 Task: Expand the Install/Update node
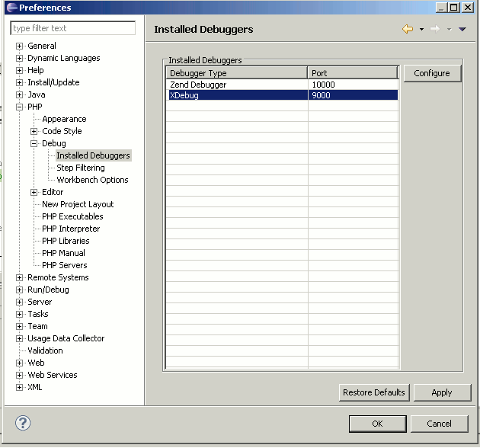[19, 83]
